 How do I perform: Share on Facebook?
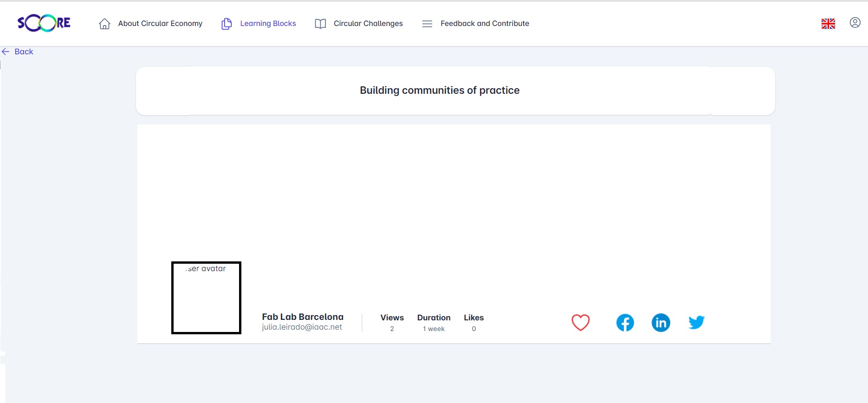[x=625, y=323]
